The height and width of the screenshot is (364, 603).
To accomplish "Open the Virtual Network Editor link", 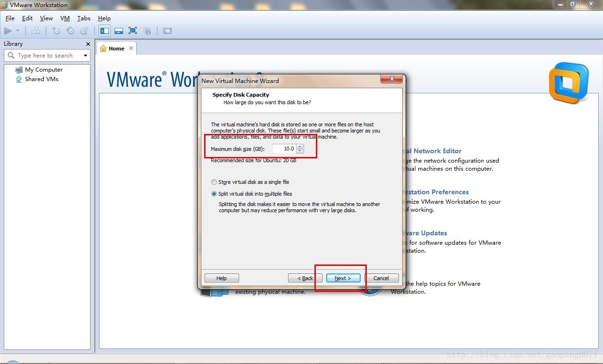I will coord(433,151).
